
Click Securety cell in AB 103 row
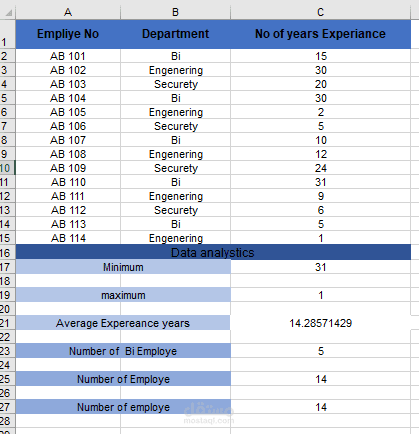(x=175, y=84)
